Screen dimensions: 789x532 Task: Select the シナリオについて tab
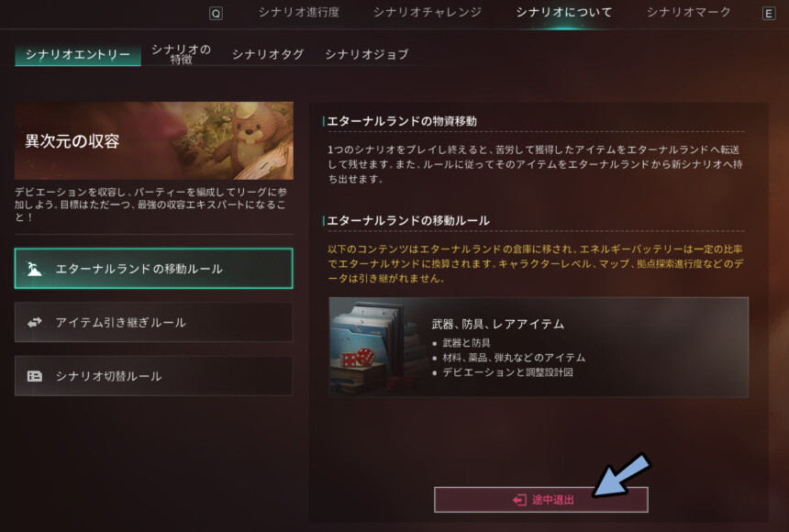(563, 13)
